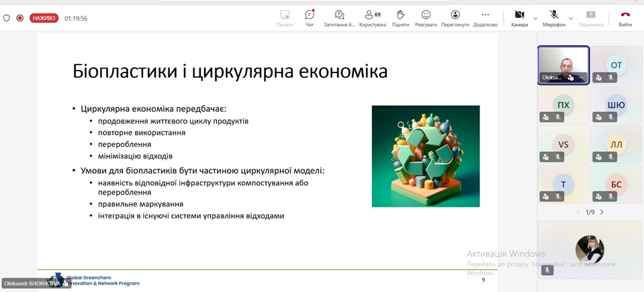This screenshot has width=644, height=292.
Task: Go to the previous participants page arrow
Action: point(578,212)
